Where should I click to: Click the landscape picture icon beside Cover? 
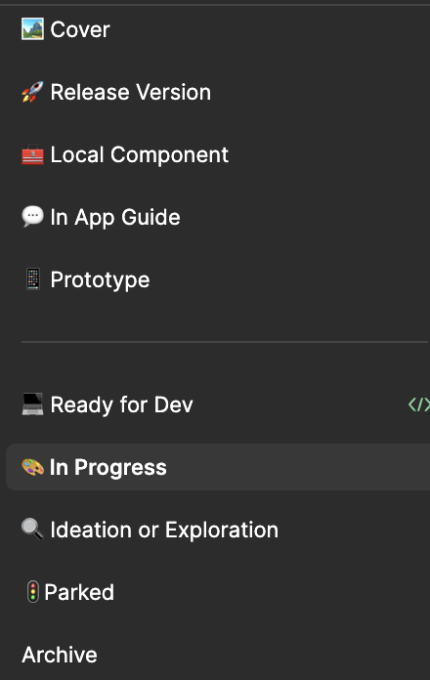[33, 29]
